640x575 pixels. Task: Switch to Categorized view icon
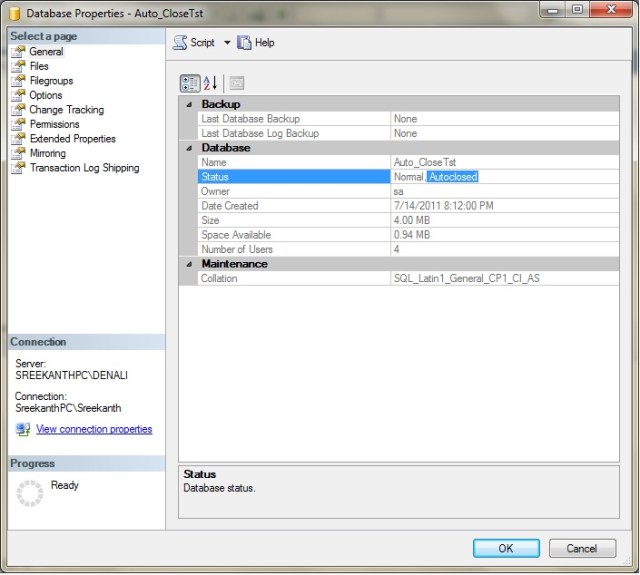click(189, 83)
